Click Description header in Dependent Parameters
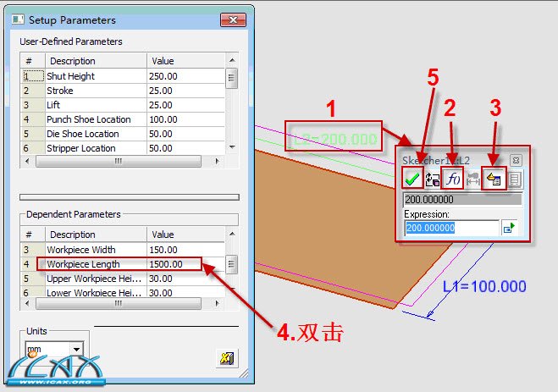 (x=96, y=235)
